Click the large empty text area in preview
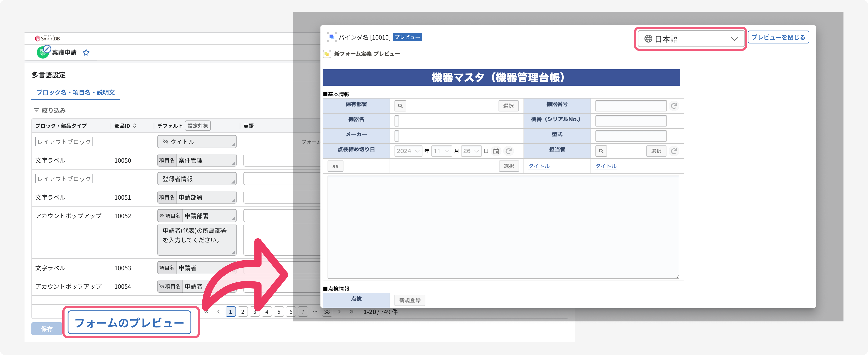868x355 pixels. tap(503, 227)
